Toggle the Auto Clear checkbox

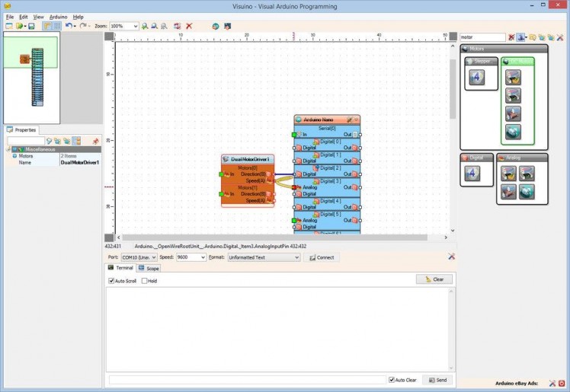coord(392,380)
